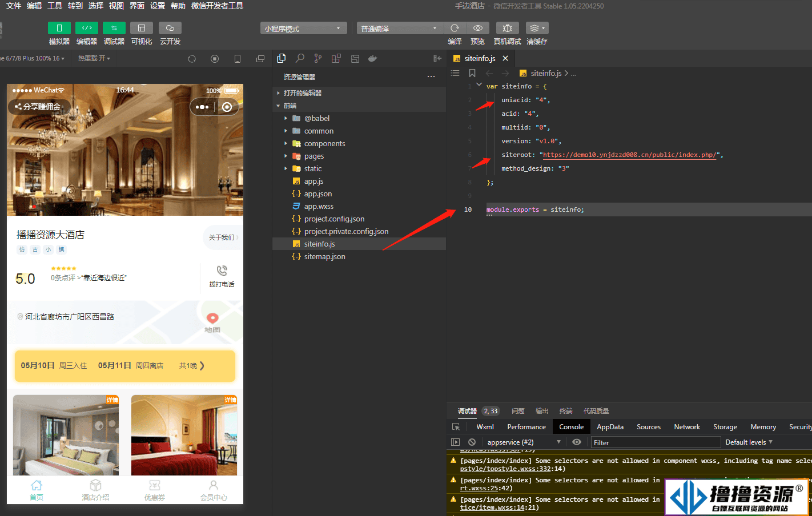Open the Docker whale icon

[373, 58]
